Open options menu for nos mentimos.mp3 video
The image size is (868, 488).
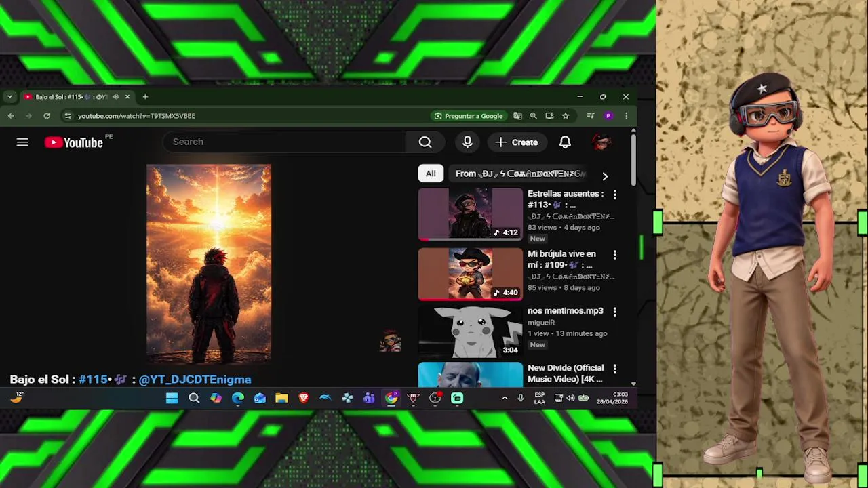click(x=614, y=312)
